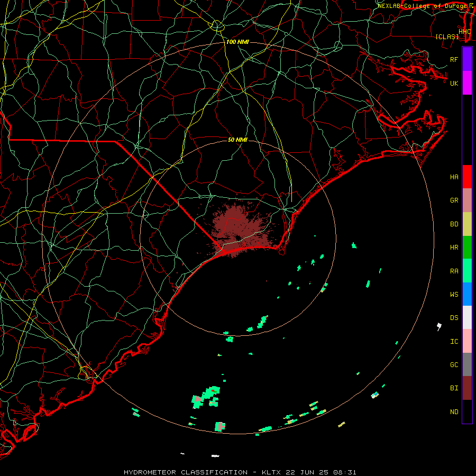Click the RA light green legend swatch

pos(467,271)
